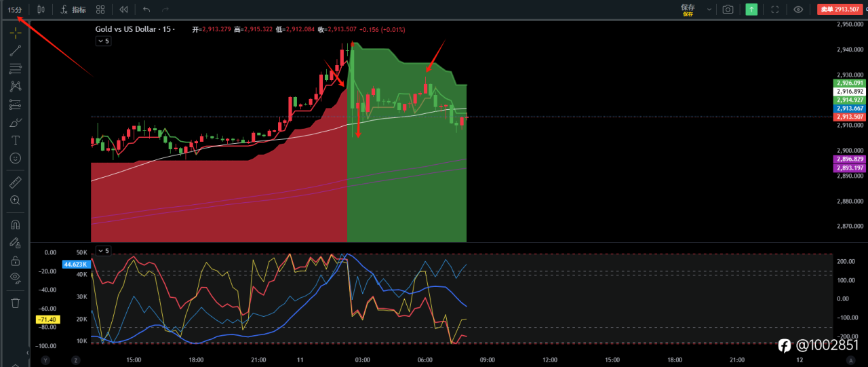868x367 pixels.
Task: Select the Text annotation tool
Action: tap(15, 140)
